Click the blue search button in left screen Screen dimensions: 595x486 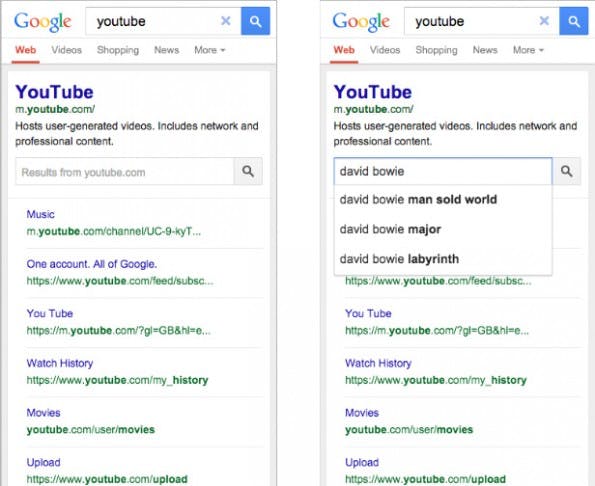tap(255, 21)
